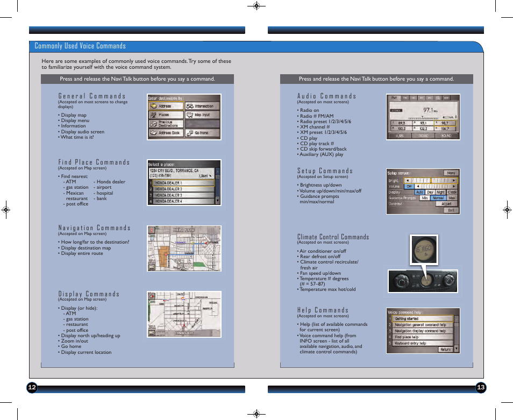Viewport: 513px width, 420px height.
Task: Click the down arrow in voice help list
Action: click(457, 349)
